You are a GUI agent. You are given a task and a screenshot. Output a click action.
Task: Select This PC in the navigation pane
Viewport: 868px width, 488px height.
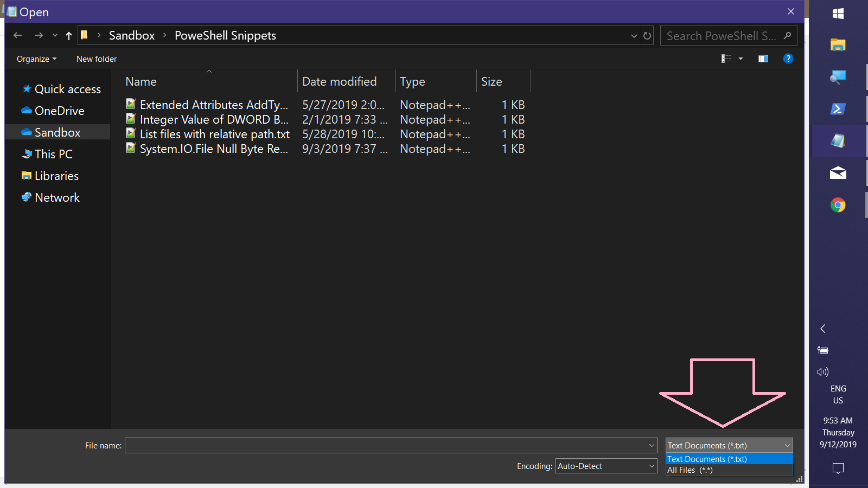click(47, 154)
